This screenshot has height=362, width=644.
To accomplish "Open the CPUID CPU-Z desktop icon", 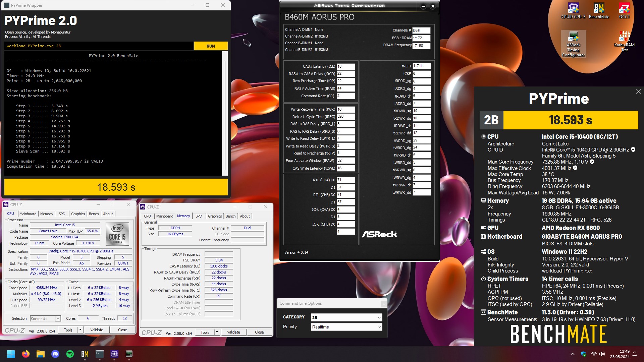I will coord(573,10).
